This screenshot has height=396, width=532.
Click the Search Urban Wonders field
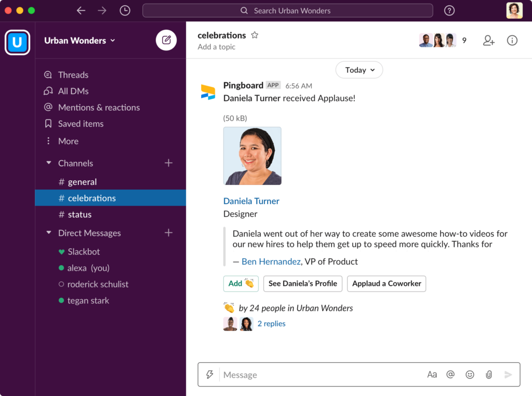click(x=288, y=10)
